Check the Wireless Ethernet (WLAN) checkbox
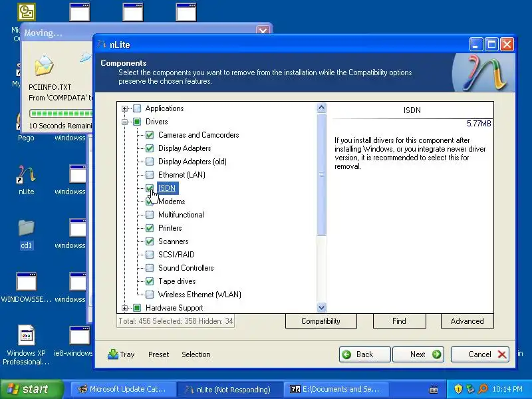532x399 pixels. [x=150, y=295]
